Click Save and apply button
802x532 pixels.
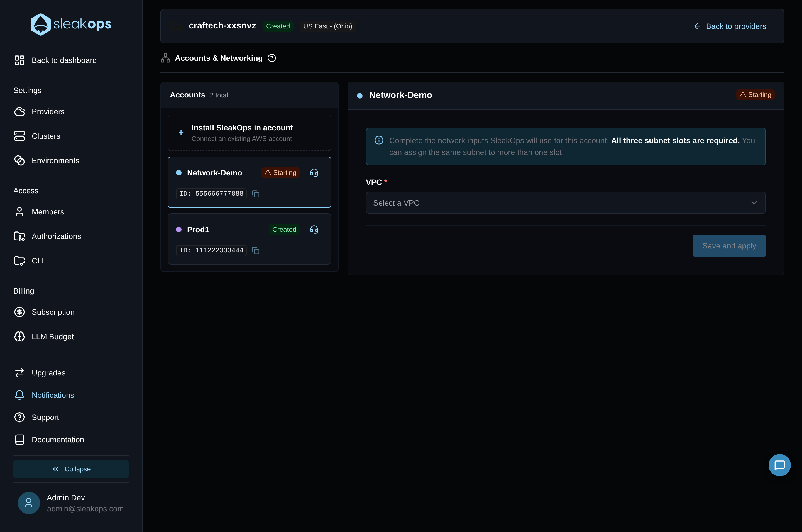point(729,246)
